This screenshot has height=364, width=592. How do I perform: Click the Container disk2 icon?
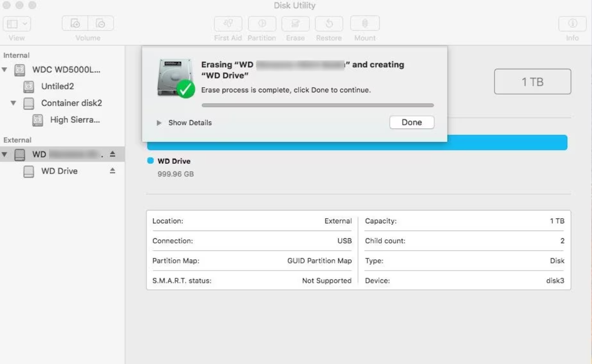[x=29, y=103]
